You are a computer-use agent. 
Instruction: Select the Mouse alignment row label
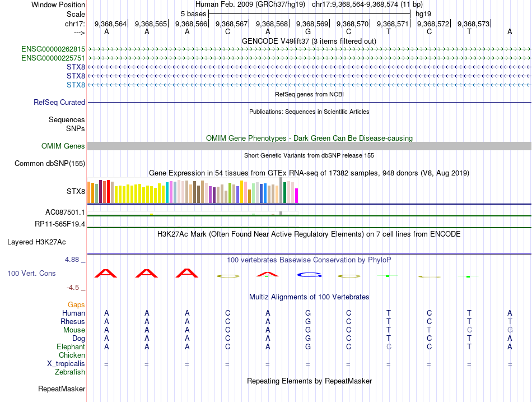point(74,330)
